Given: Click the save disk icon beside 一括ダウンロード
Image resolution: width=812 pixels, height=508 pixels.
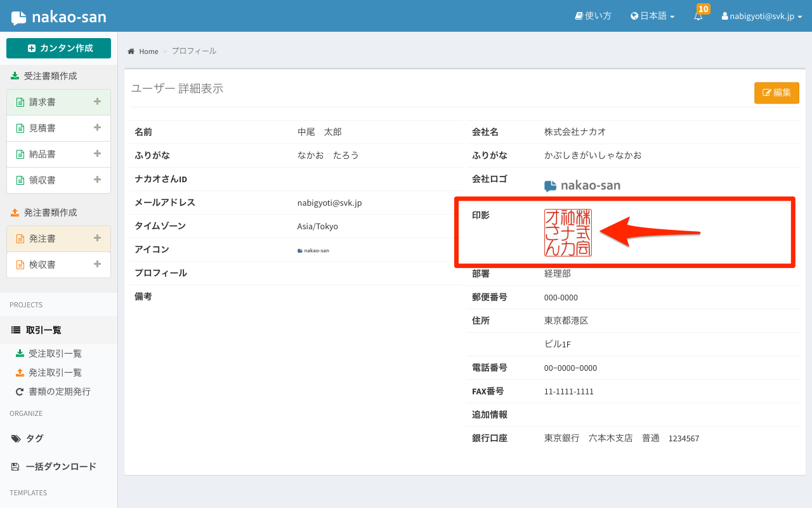Looking at the screenshot, I should click(x=15, y=467).
